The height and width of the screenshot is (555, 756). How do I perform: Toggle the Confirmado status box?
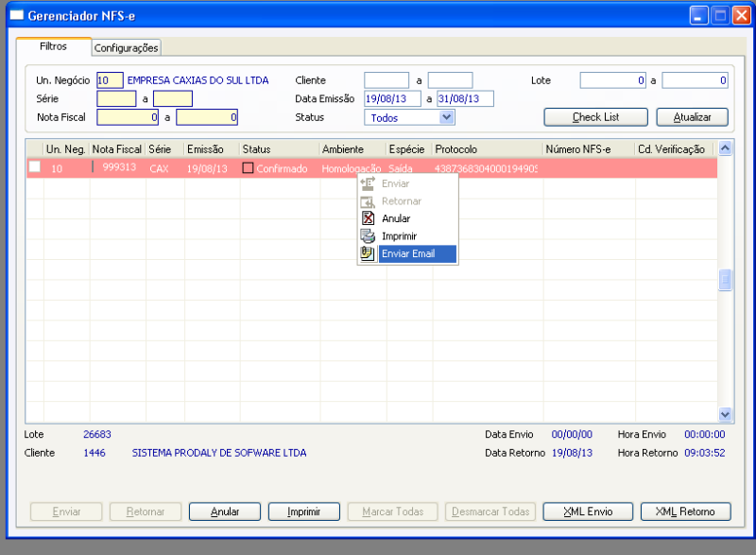pos(248,168)
